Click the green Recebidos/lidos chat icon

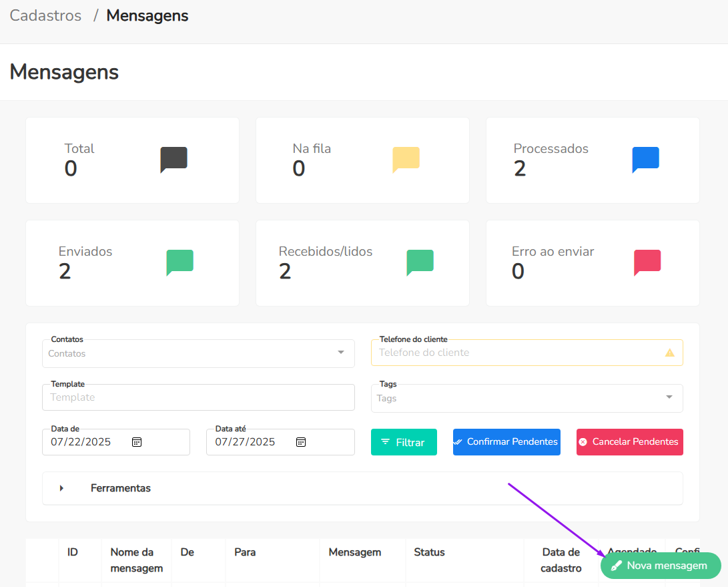pyautogui.click(x=420, y=262)
